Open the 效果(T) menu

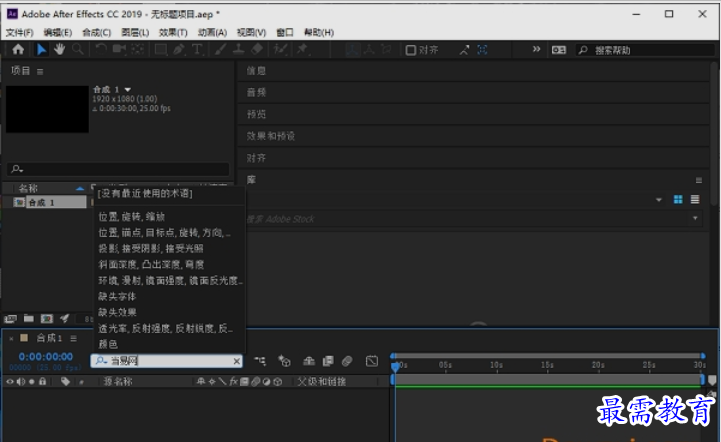(173, 32)
